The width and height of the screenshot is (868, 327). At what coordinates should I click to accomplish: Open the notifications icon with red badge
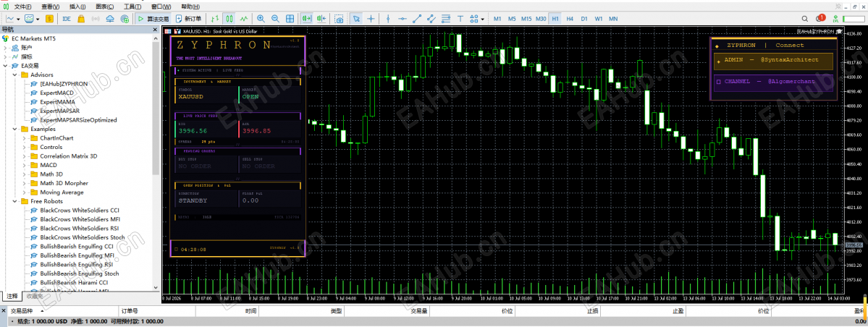coord(819,18)
